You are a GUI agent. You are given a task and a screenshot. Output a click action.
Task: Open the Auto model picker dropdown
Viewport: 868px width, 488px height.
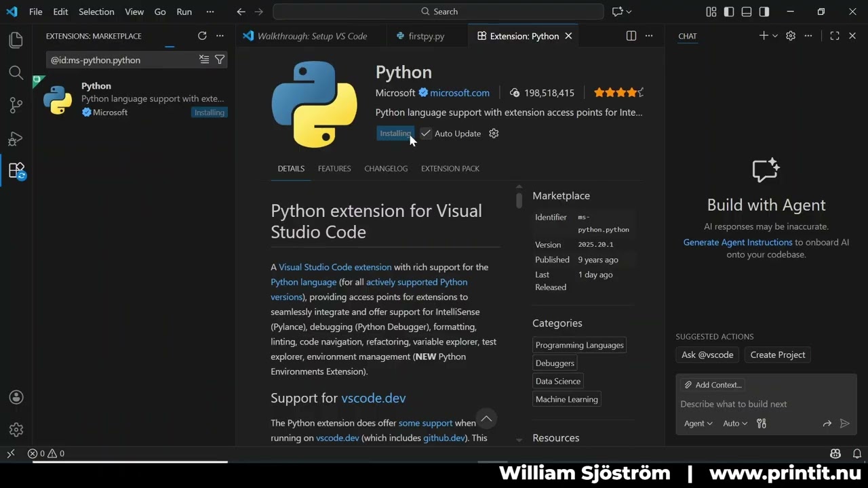coord(735,424)
